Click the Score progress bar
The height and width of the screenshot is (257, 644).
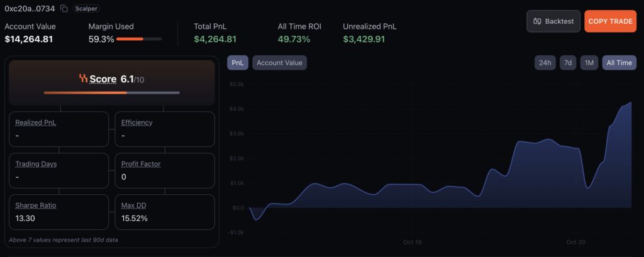click(x=111, y=92)
